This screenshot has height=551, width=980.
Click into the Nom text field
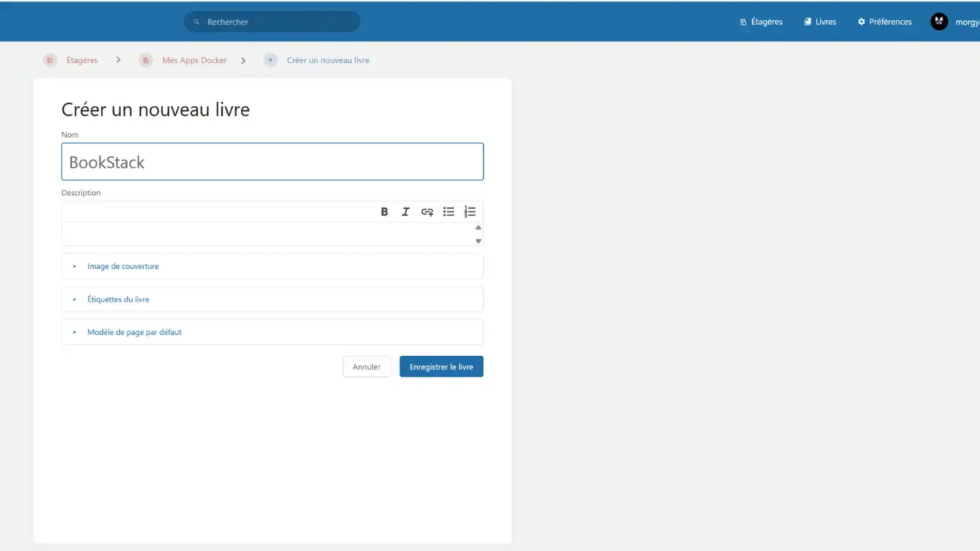[273, 162]
